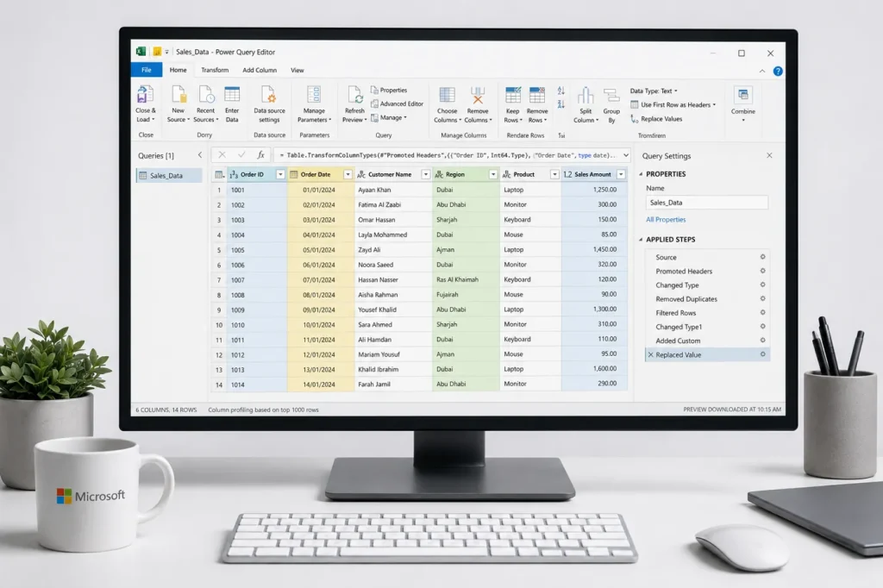Image resolution: width=883 pixels, height=588 pixels.
Task: Sort ascending with the A-Z icon
Action: coord(560,91)
